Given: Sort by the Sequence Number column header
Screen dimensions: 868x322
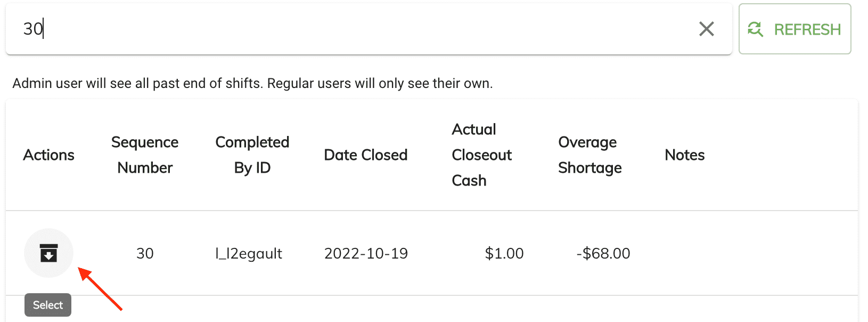Looking at the screenshot, I should tap(145, 155).
